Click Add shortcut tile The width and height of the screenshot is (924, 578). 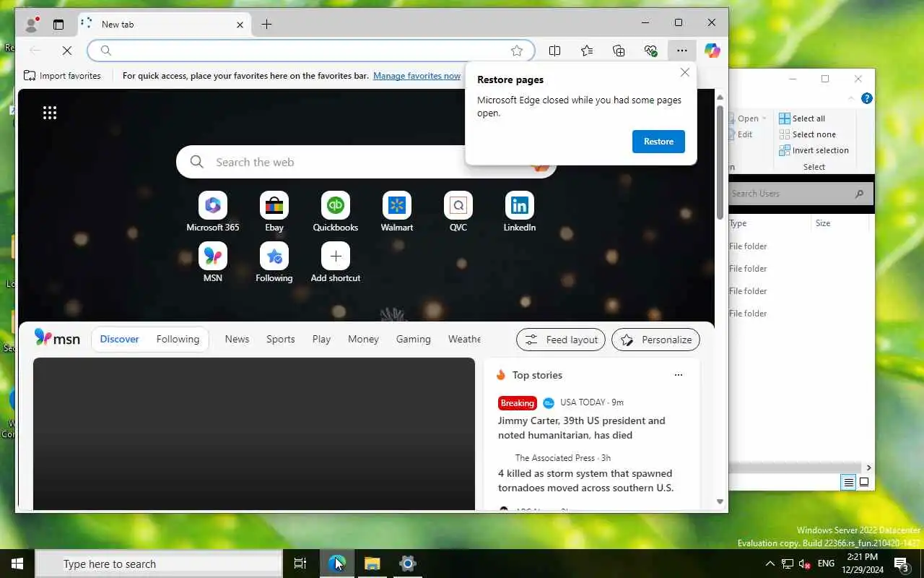pyautogui.click(x=336, y=263)
